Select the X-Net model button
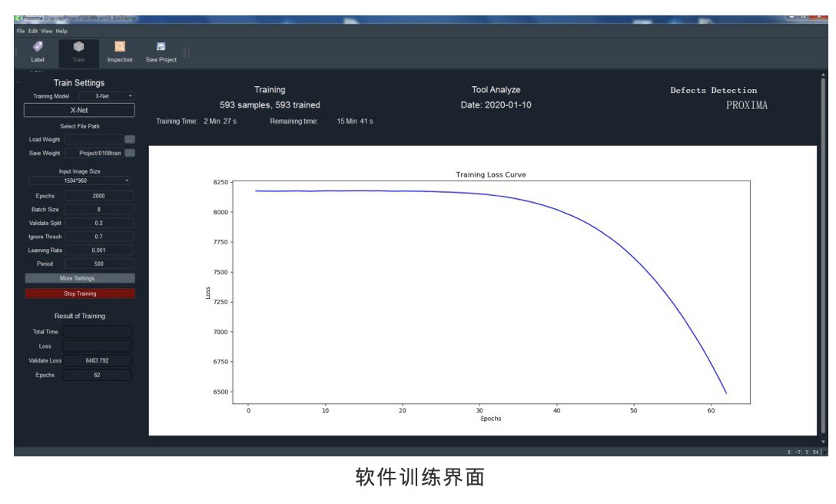Screen dimensions: 836x504 (x=81, y=109)
